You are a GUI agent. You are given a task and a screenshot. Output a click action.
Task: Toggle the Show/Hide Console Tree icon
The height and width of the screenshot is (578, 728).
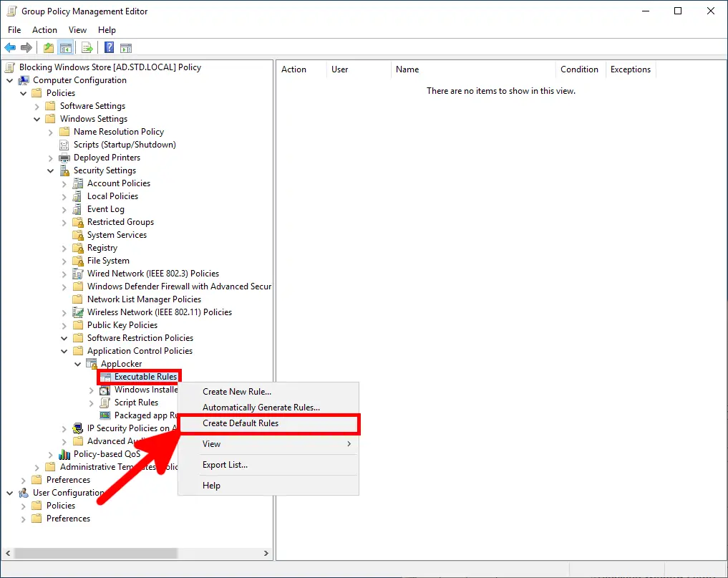[66, 47]
